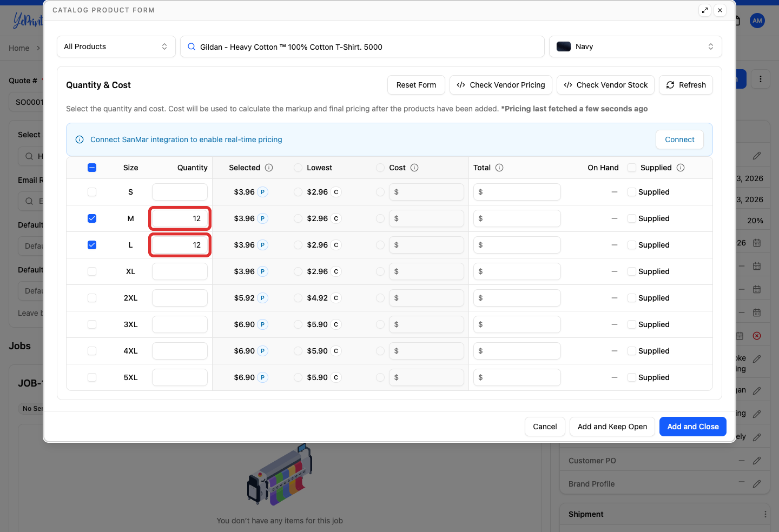Uncheck the size M row checkbox

tap(92, 218)
